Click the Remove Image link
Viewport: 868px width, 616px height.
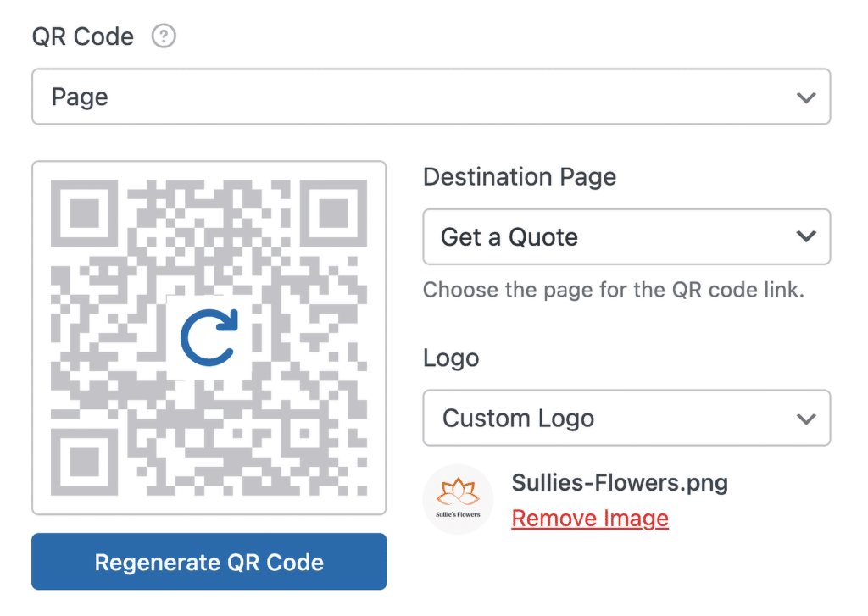(590, 519)
